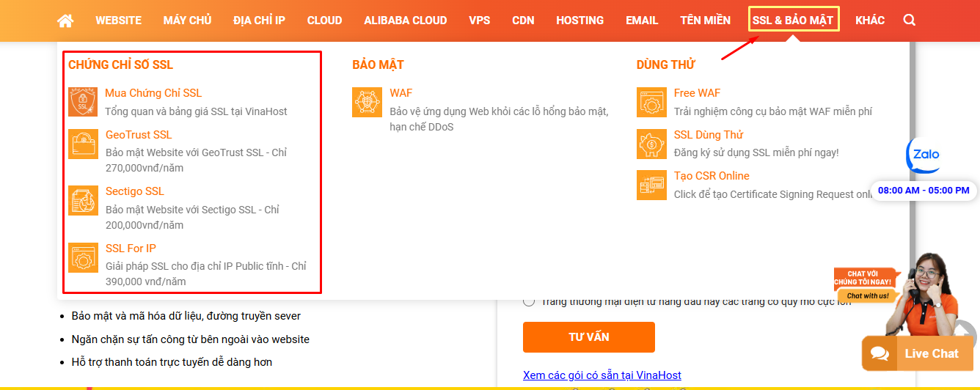980x390 pixels.
Task: Open the search magnifier icon
Action: pos(910,21)
